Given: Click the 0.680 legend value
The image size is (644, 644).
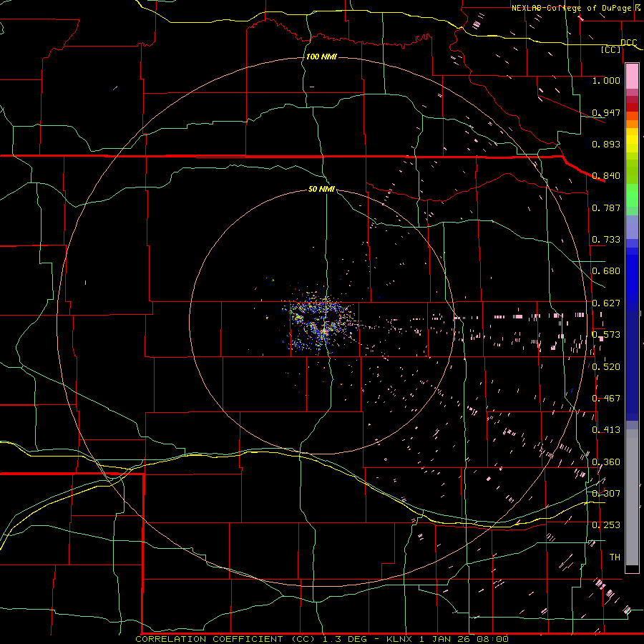Looking at the screenshot, I should coord(606,271).
